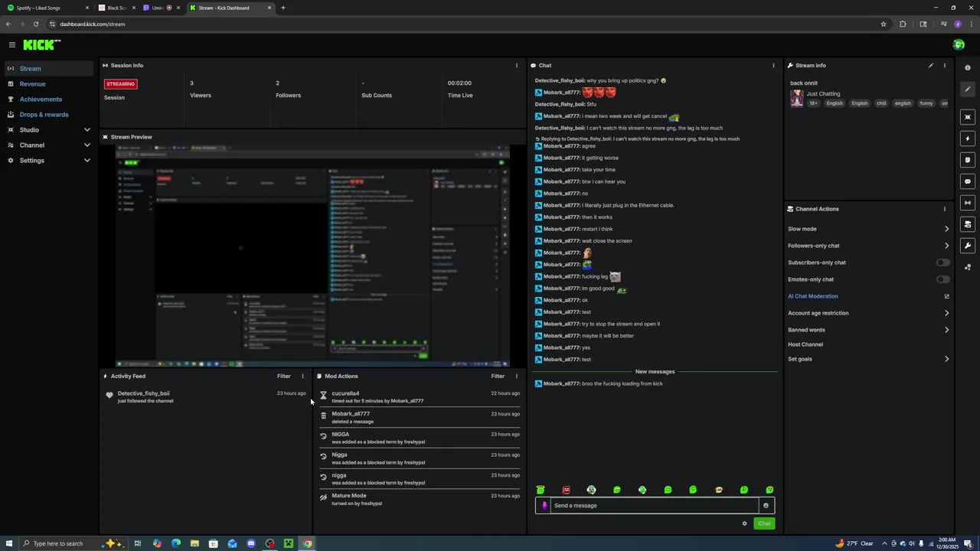This screenshot has width=980, height=551.
Task: Open Chrome from the Windows taskbar
Action: 307,543
